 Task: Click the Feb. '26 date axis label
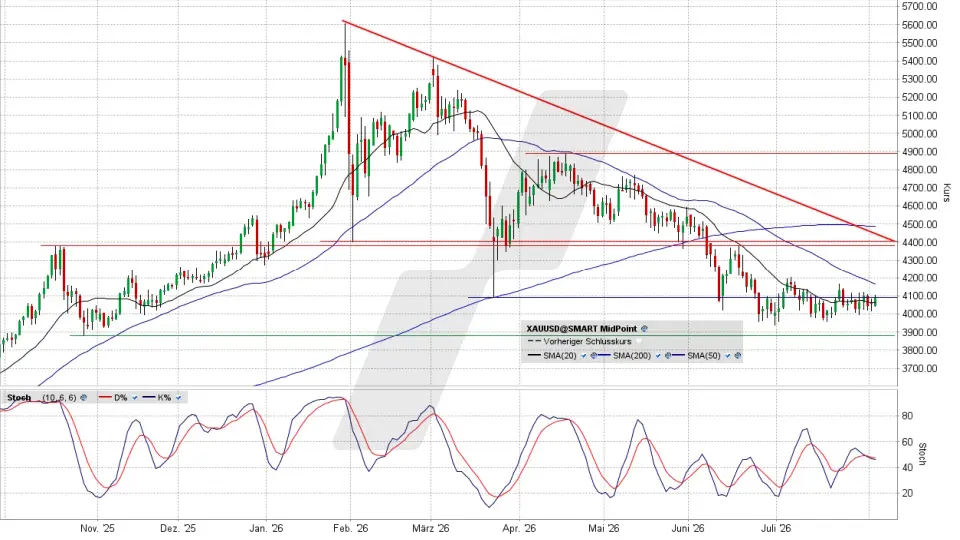[351, 528]
